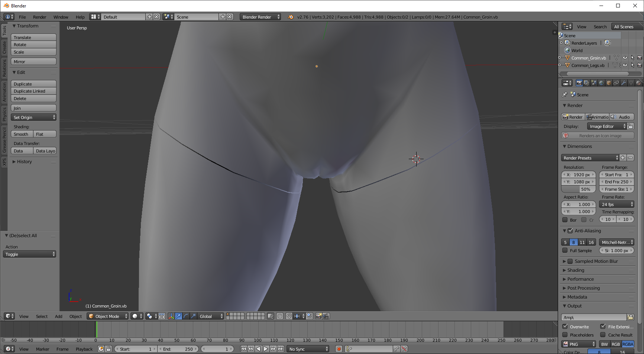Toggle renderability camera of Common_Legs.vb
Screen dimensions: 644x354
(x=640, y=65)
